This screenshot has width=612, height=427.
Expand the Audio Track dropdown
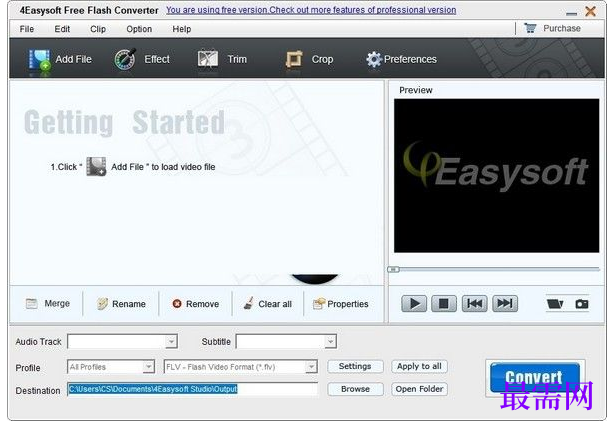pos(171,342)
